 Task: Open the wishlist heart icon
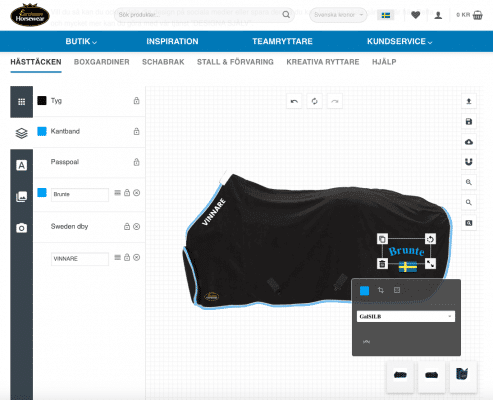415,15
